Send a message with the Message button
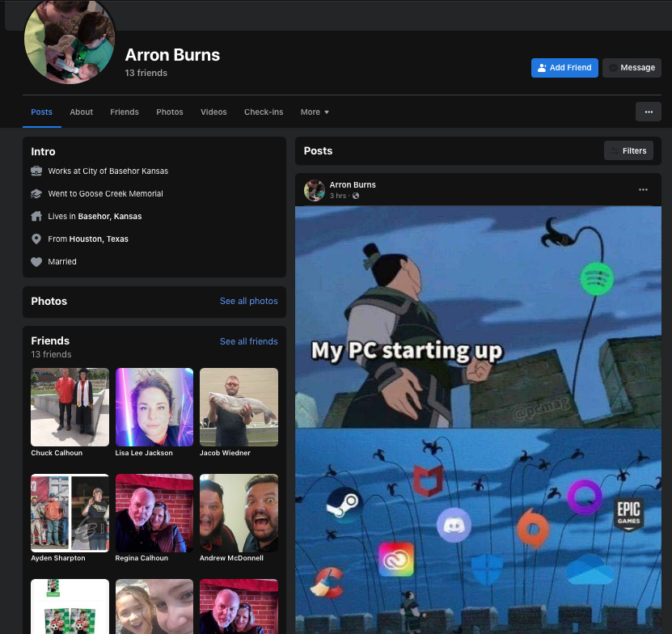672x634 pixels. (632, 68)
